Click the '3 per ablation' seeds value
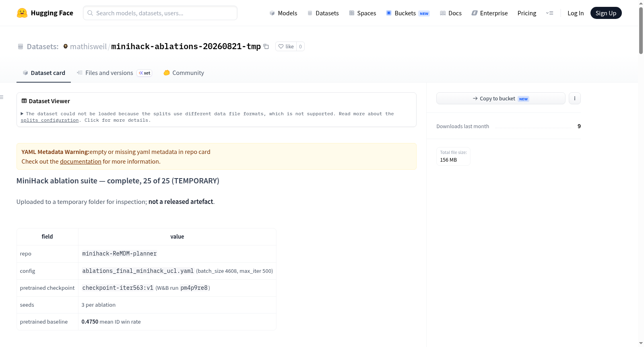The width and height of the screenshot is (644, 347). (x=99, y=305)
